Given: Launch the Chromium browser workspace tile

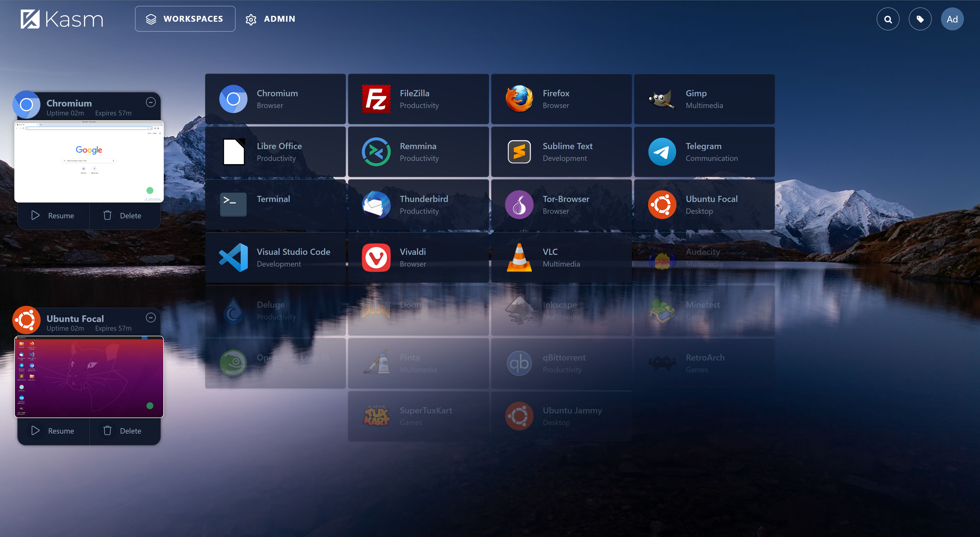Looking at the screenshot, I should [x=275, y=99].
